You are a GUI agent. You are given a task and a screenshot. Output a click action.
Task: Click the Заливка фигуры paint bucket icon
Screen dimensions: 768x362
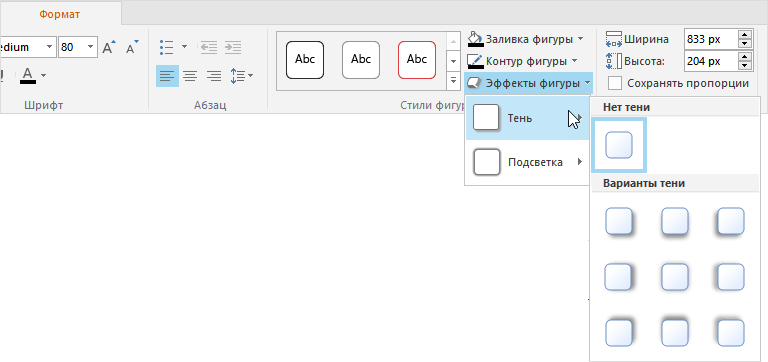click(476, 39)
